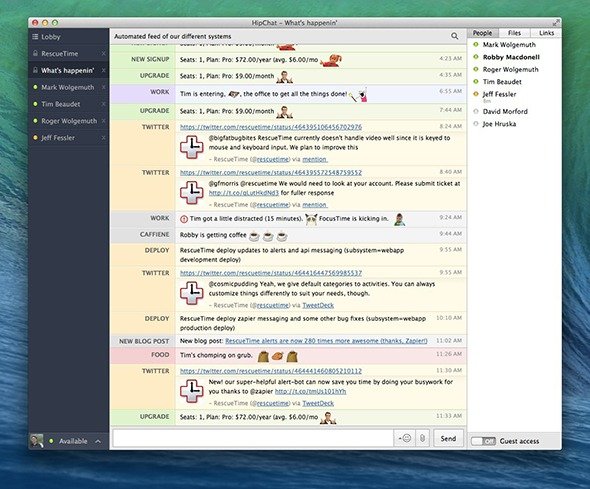Screen dimensions: 590x489
Task: Open the RescueTime room
Action: coord(68,53)
